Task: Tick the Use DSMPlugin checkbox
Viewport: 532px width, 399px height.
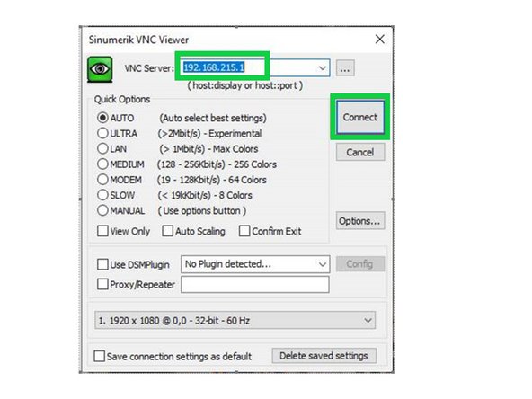Action: tap(102, 264)
